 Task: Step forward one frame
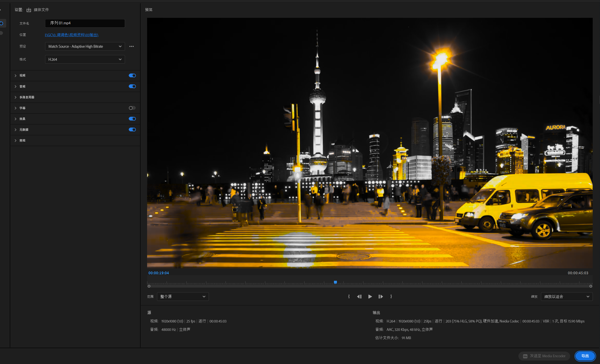click(381, 296)
